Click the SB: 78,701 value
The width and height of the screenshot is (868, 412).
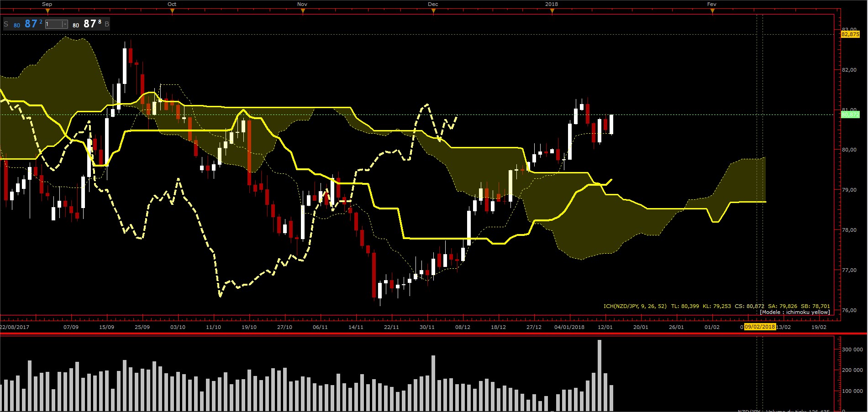815,306
